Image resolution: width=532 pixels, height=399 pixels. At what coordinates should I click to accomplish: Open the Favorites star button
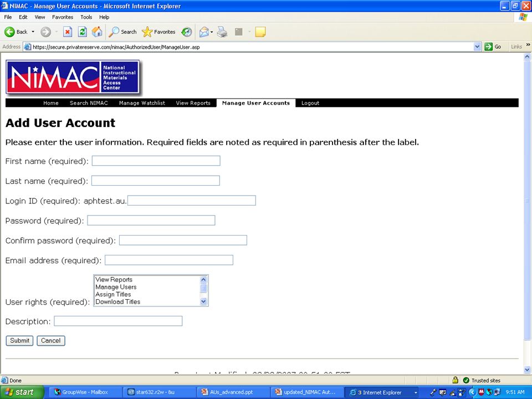click(158, 32)
